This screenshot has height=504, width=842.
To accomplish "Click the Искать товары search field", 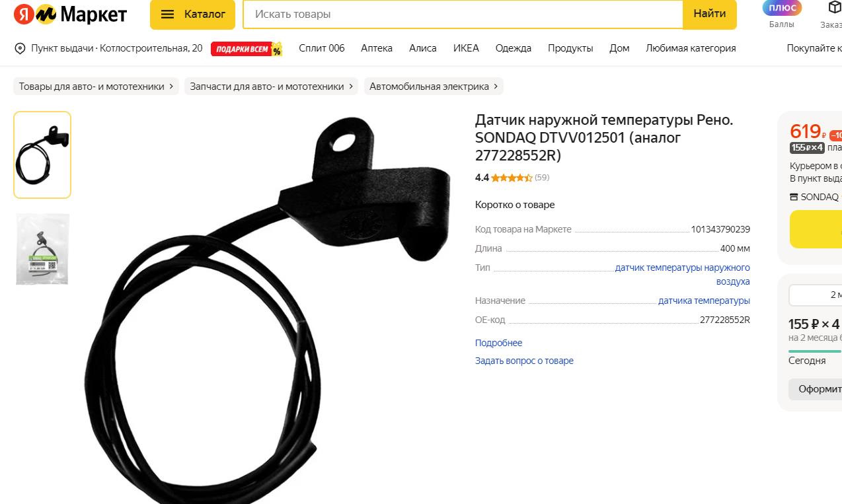I will (463, 14).
